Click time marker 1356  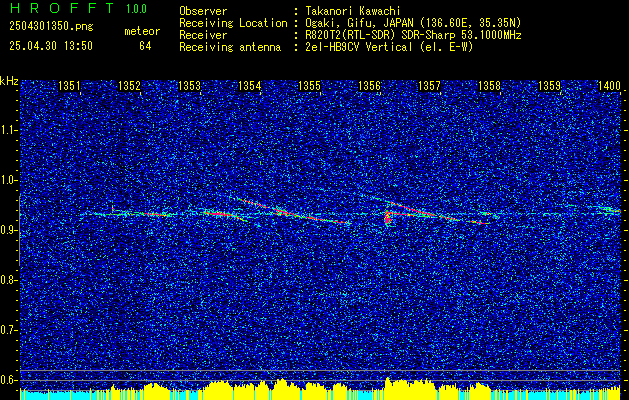click(x=369, y=85)
